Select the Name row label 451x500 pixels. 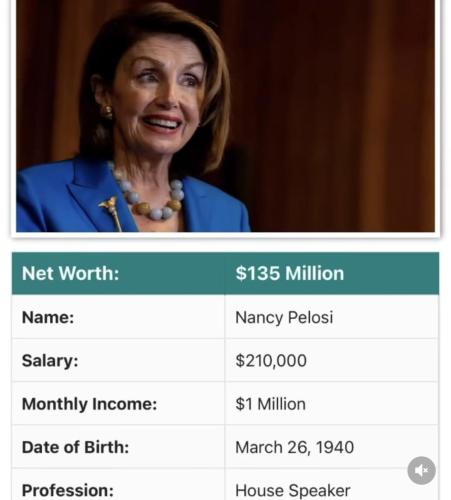pyautogui.click(x=48, y=317)
